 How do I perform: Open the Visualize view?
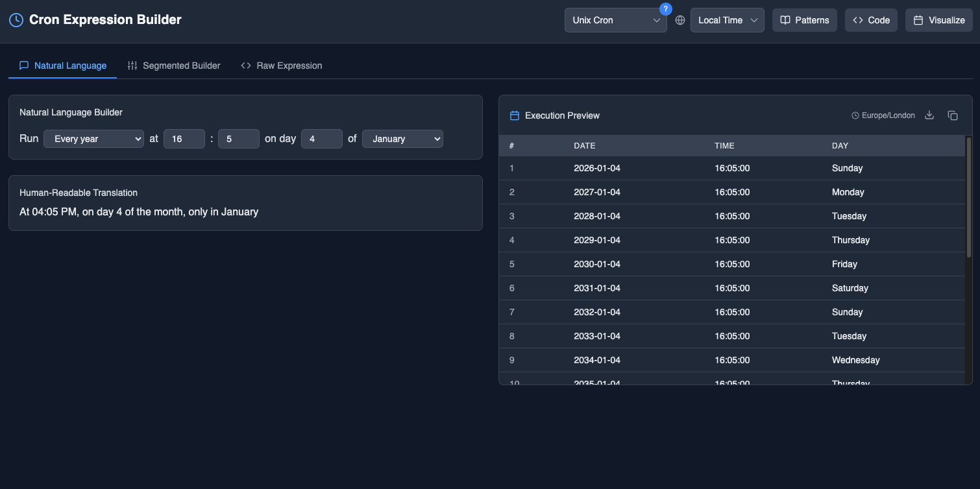click(x=939, y=20)
